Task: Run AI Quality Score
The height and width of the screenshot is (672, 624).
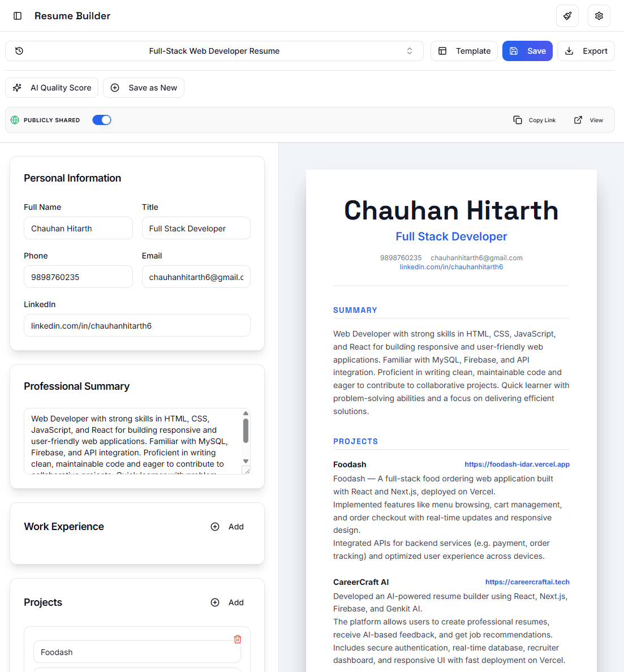Action: coord(52,88)
